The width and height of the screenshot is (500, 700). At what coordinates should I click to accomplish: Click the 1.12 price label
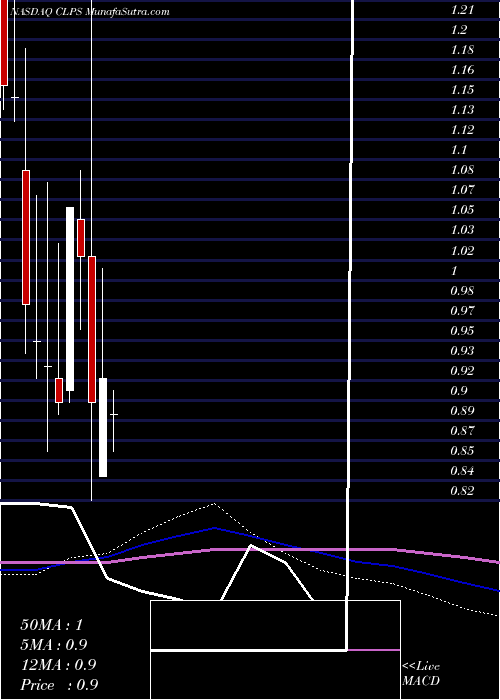462,130
